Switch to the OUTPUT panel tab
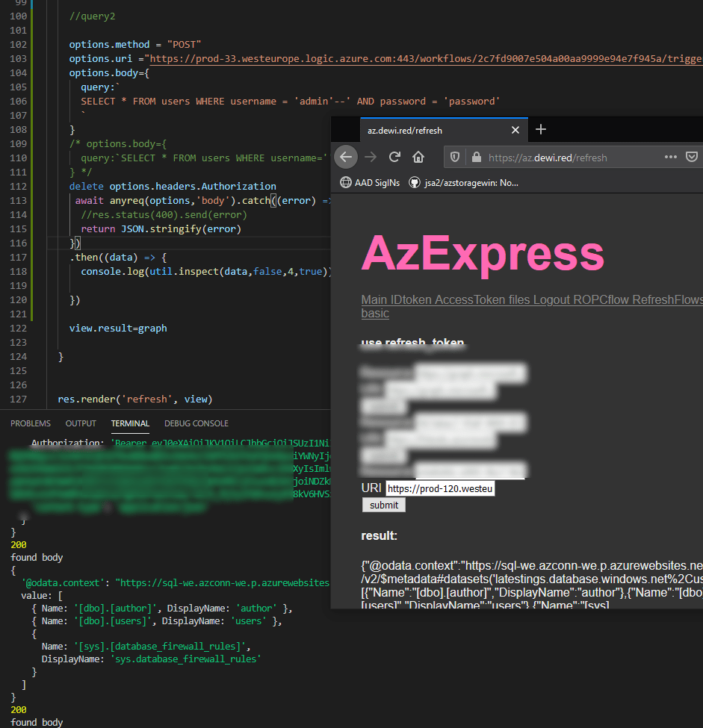The width and height of the screenshot is (703, 728). tap(81, 423)
